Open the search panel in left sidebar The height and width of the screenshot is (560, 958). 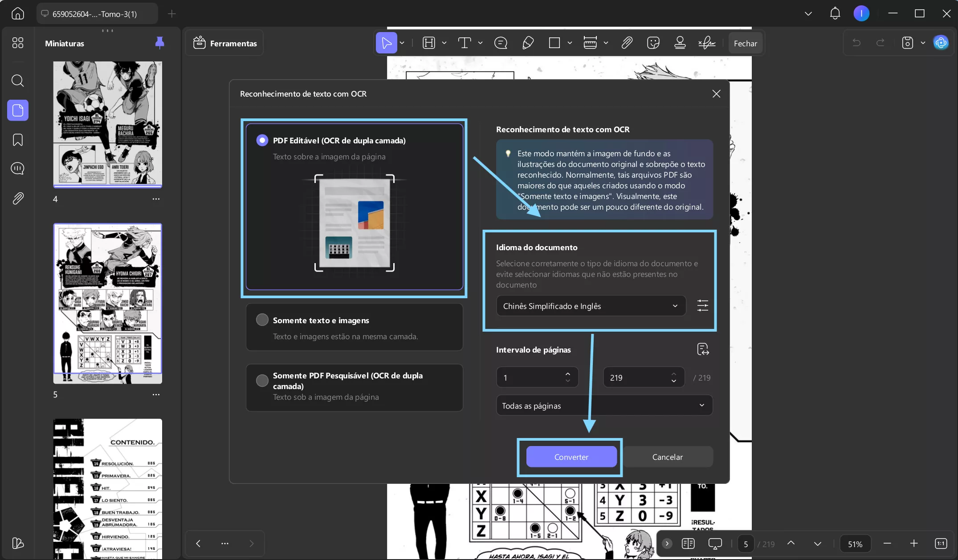17,81
